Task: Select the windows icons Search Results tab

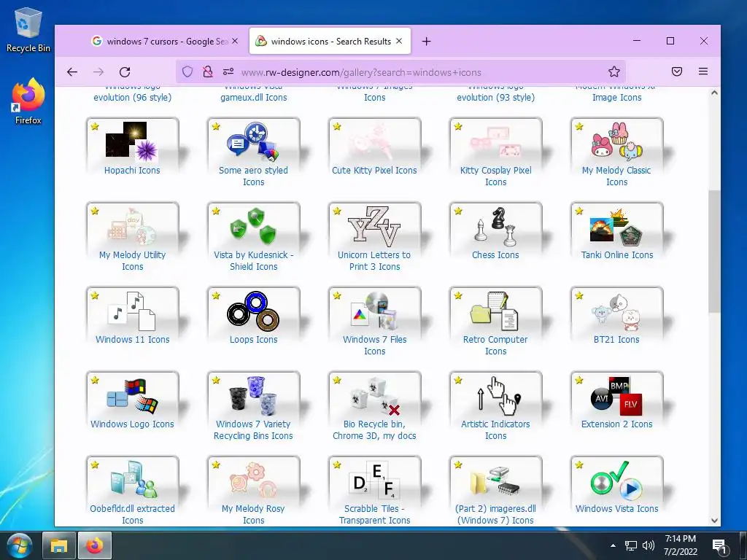Action: pos(330,42)
